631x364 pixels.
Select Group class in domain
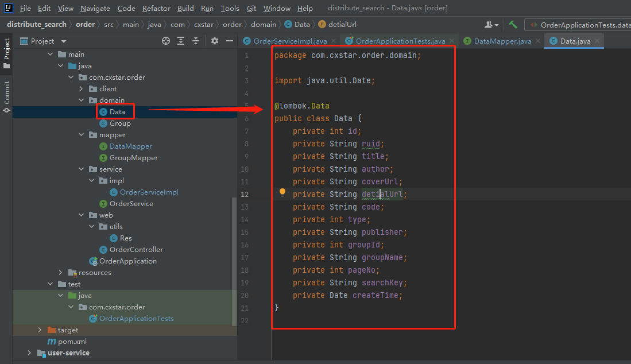tap(120, 123)
